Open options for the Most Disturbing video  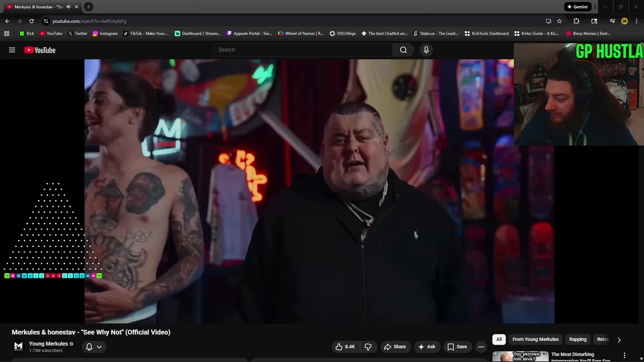[624, 355]
